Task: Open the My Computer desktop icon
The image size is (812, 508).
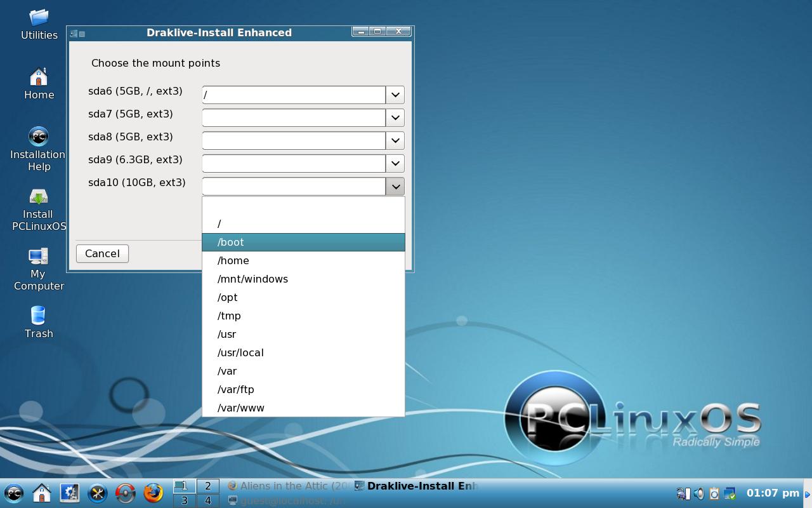Action: [x=39, y=269]
